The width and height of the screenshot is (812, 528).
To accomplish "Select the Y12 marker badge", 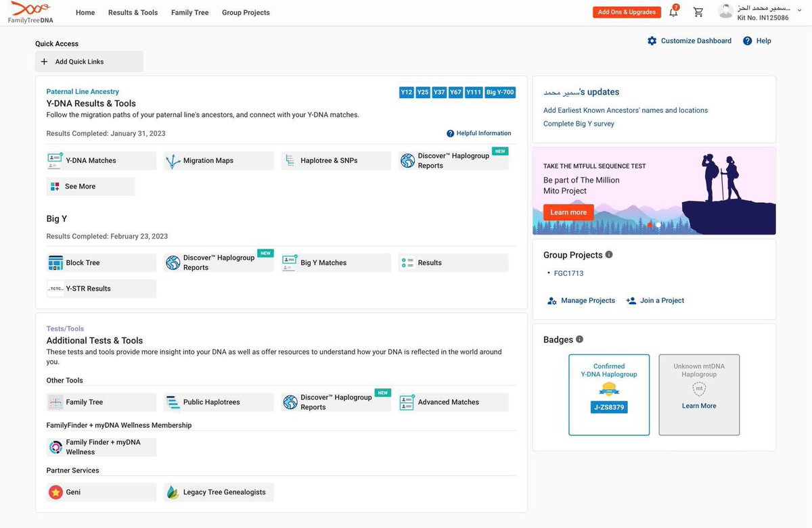I will (x=407, y=92).
